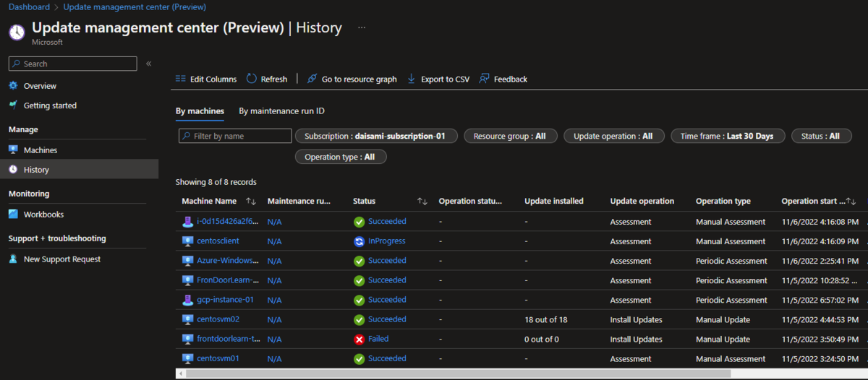This screenshot has height=380, width=868.
Task: Open the gcp-instance-01 machine link
Action: pyautogui.click(x=225, y=300)
